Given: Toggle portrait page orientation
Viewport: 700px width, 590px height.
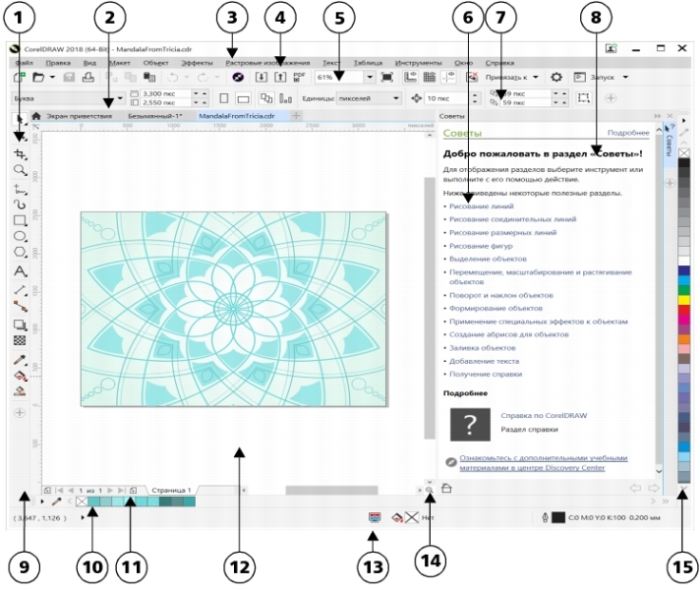Looking at the screenshot, I should pyautogui.click(x=223, y=98).
